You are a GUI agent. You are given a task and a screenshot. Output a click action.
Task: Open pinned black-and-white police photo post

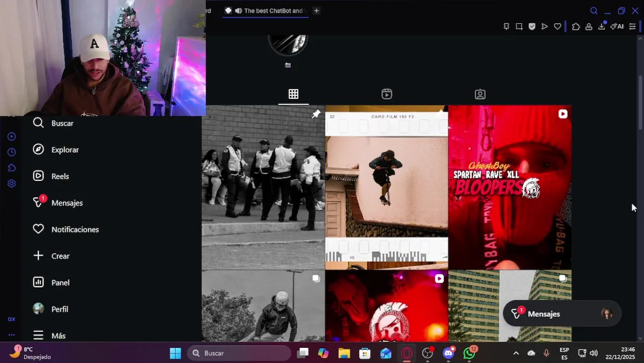coord(263,188)
